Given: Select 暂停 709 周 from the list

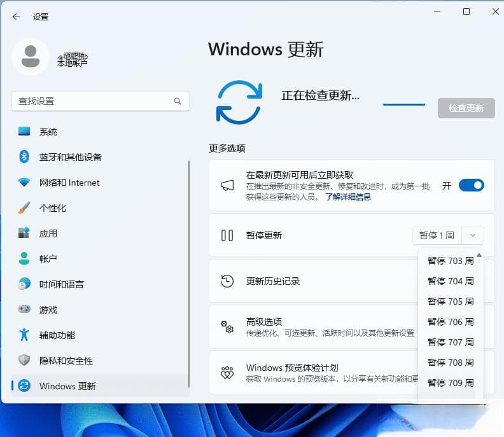Looking at the screenshot, I should (x=451, y=383).
